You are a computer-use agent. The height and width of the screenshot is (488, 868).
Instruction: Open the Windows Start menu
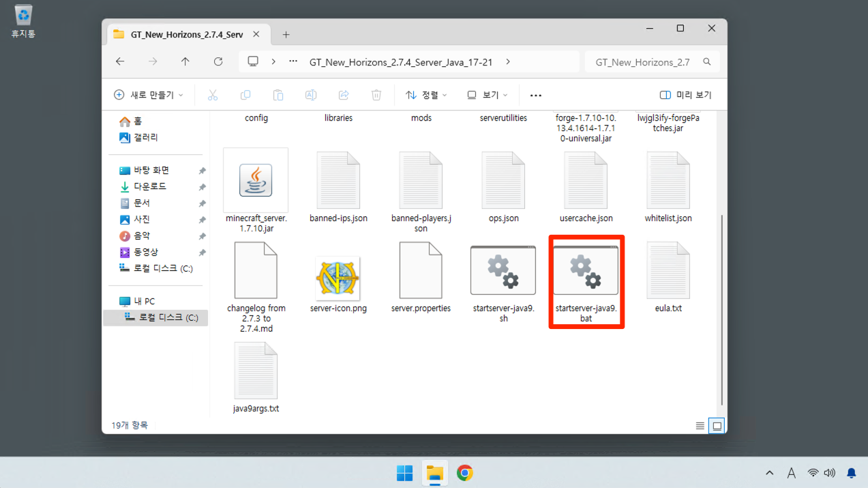tap(404, 473)
